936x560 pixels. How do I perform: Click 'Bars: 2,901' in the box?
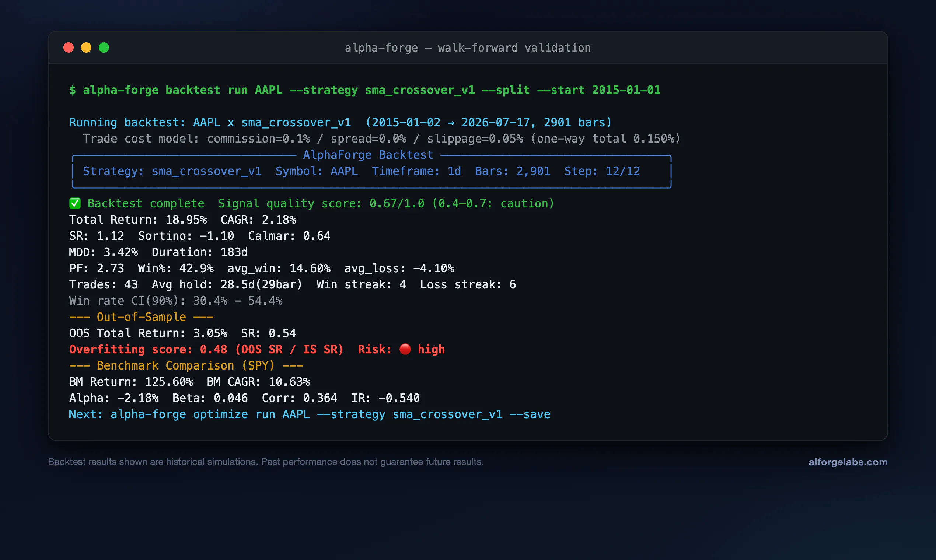513,171
